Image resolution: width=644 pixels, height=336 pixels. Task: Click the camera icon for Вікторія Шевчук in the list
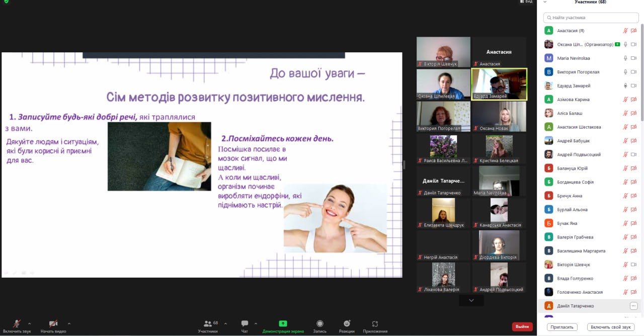634,265
